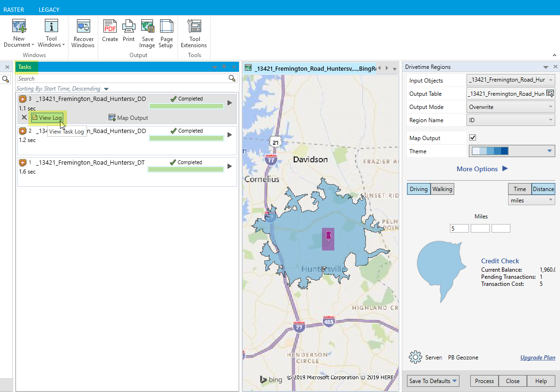The image size is (560, 392).
Task: Close the left sidebar panel X
Action: 7,67
